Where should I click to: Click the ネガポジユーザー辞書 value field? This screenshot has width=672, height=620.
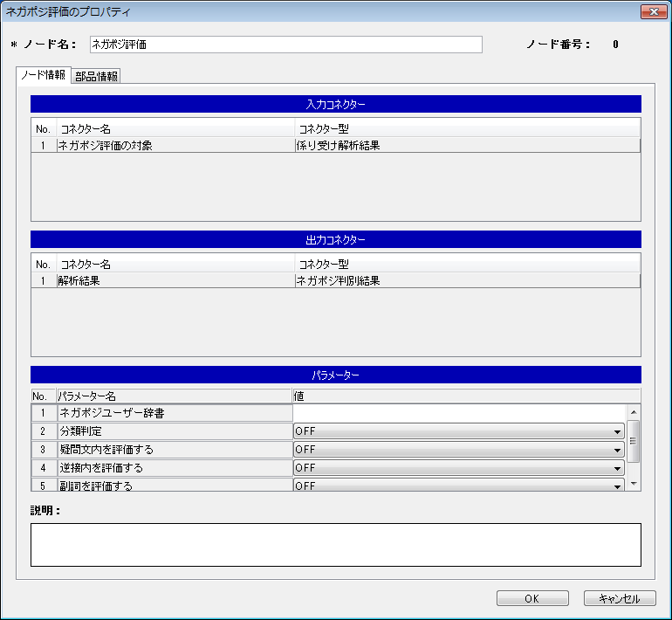459,413
